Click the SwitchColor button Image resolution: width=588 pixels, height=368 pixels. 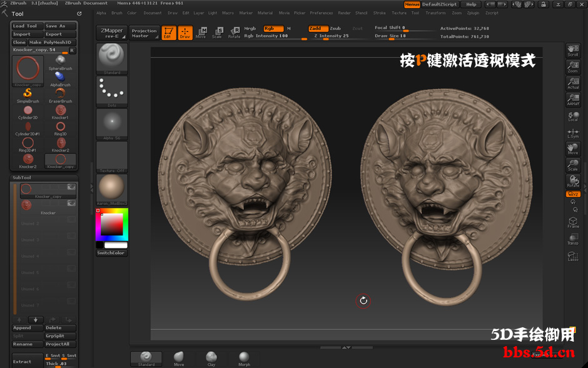(x=111, y=253)
